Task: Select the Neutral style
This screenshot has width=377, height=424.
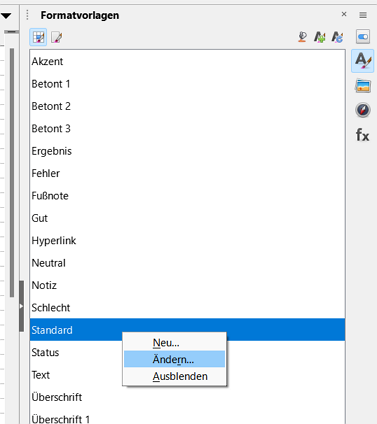Action: [187, 263]
